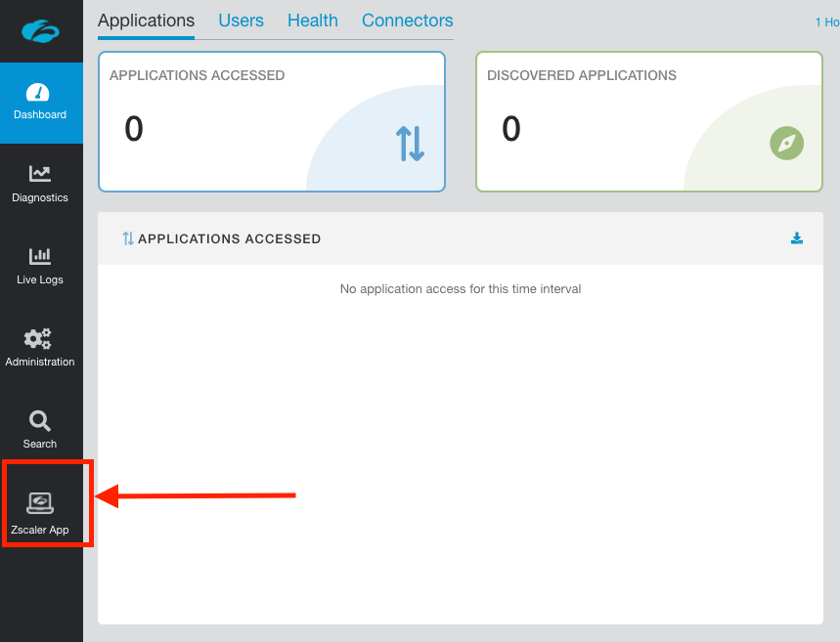Expand the time interval dropdown at top right
Screen dimensions: 840x642
pyautogui.click(x=826, y=21)
